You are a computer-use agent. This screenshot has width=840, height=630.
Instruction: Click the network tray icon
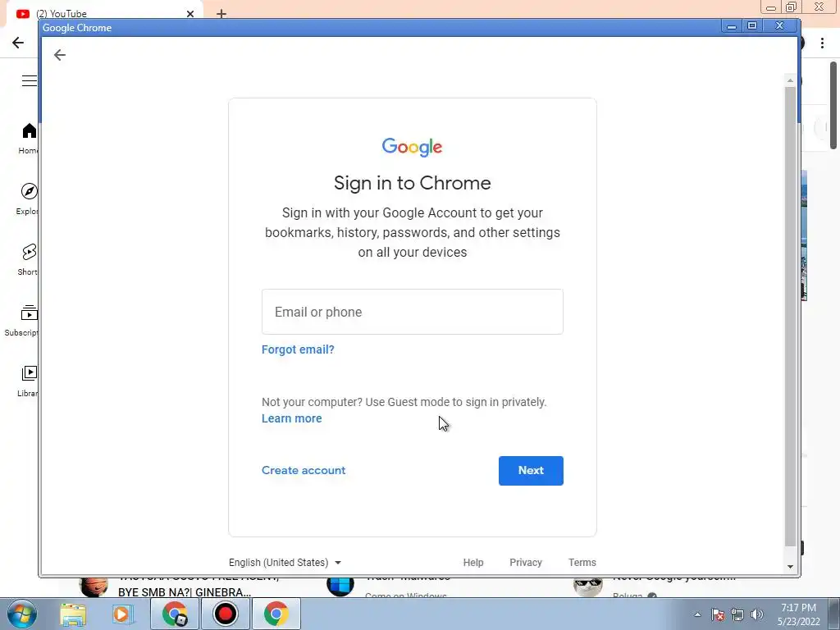737,614
